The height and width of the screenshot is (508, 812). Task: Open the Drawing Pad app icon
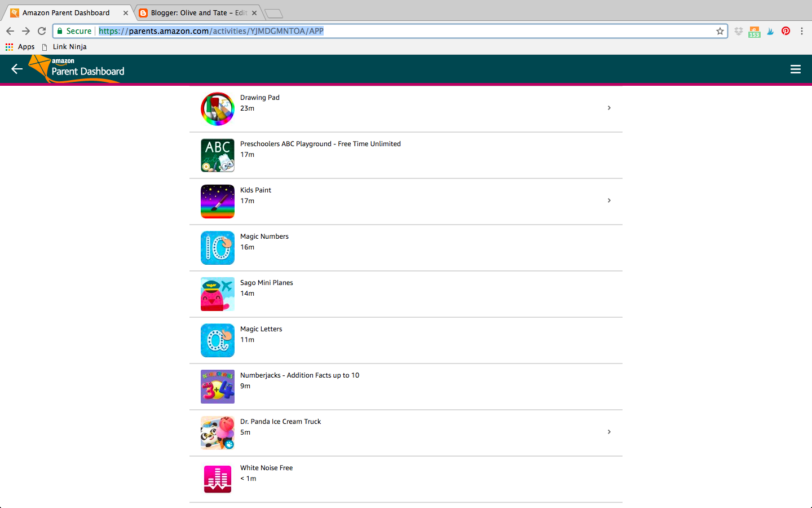218,109
